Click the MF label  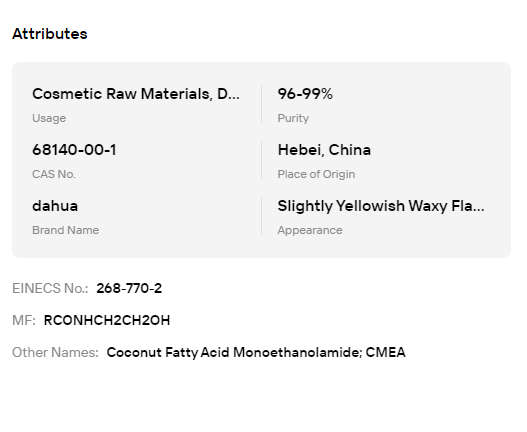point(24,320)
